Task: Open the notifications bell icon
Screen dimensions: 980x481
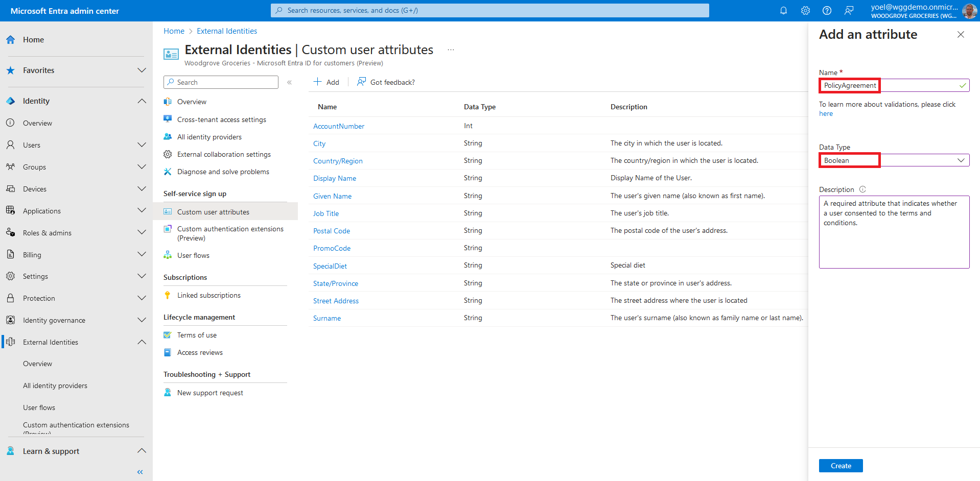Action: [x=783, y=11]
